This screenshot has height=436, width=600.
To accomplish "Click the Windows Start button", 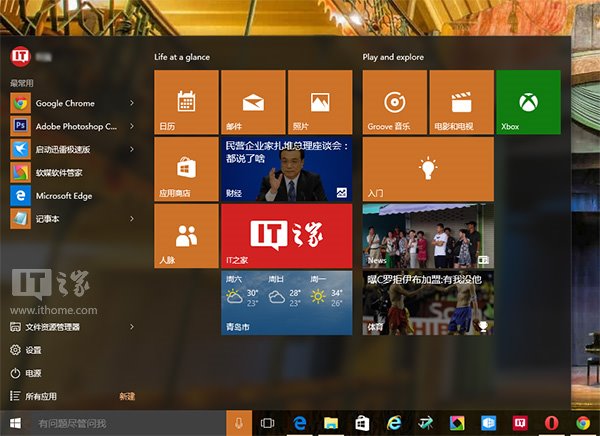I will point(15,423).
